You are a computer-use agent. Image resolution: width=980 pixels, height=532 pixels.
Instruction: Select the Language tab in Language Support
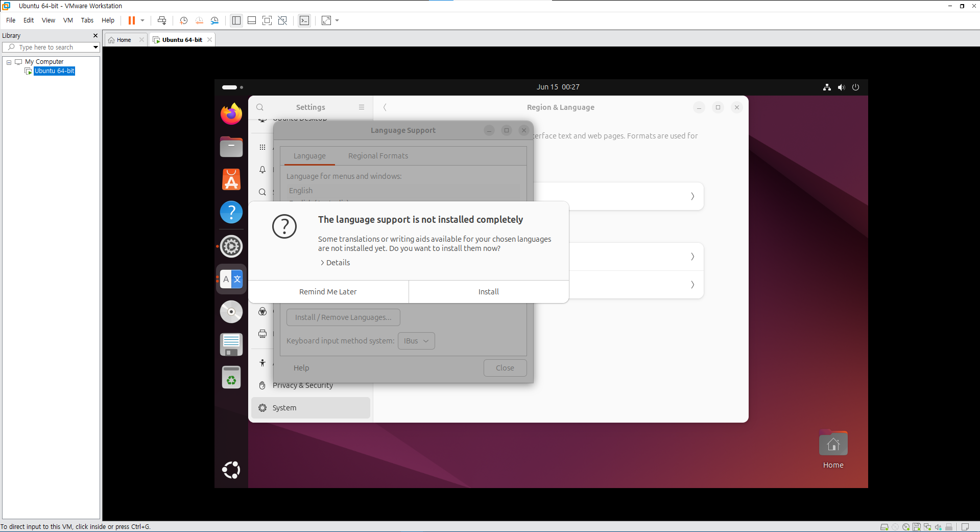(309, 156)
